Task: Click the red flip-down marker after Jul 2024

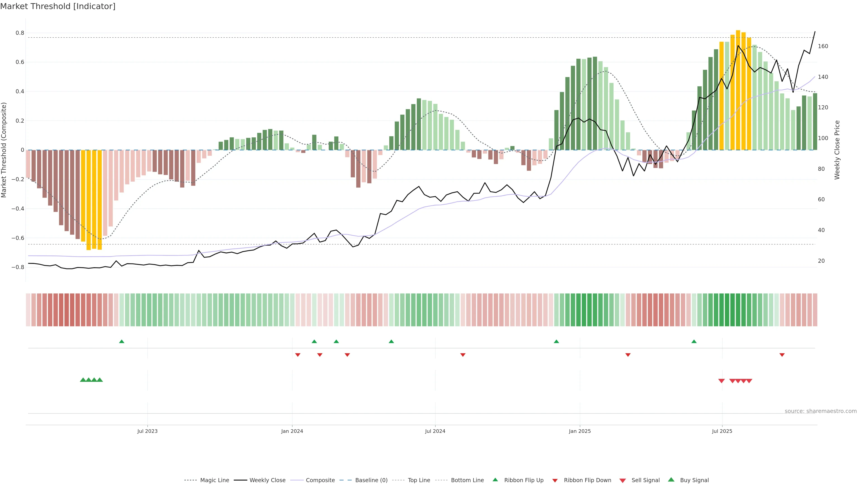Action: 463,355
